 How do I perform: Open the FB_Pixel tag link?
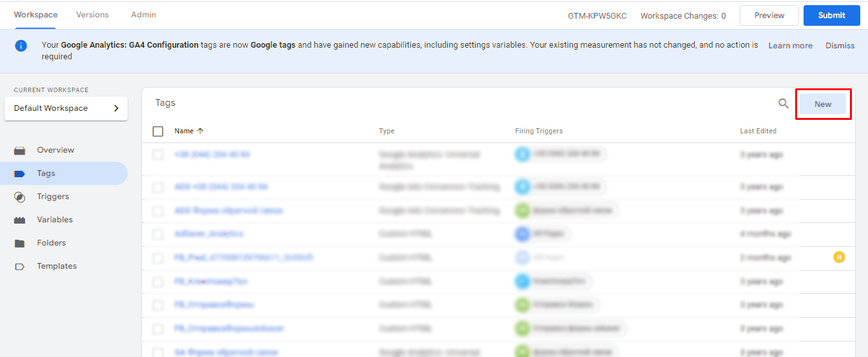(x=244, y=258)
